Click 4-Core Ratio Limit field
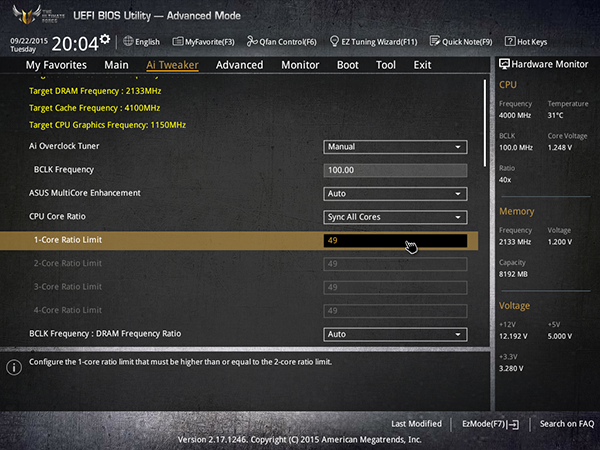The image size is (600, 450). tap(395, 311)
